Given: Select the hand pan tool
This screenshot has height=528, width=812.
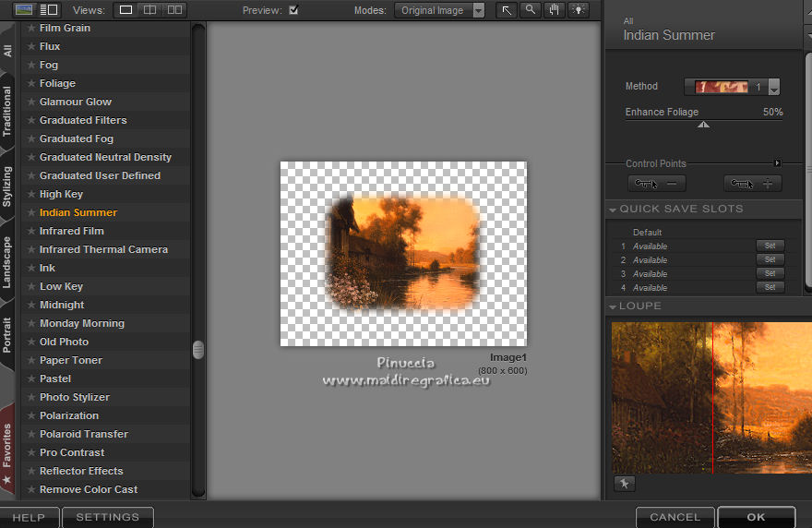Looking at the screenshot, I should [555, 10].
